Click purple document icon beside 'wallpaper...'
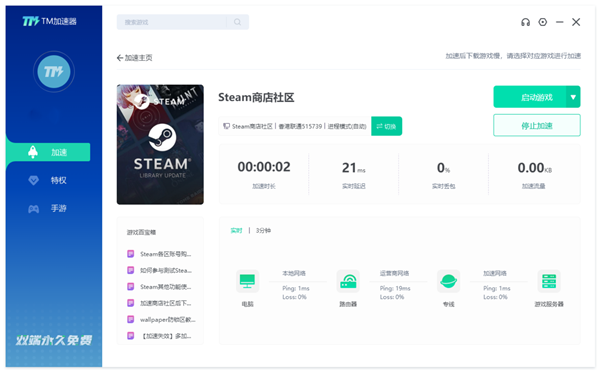 (130, 319)
